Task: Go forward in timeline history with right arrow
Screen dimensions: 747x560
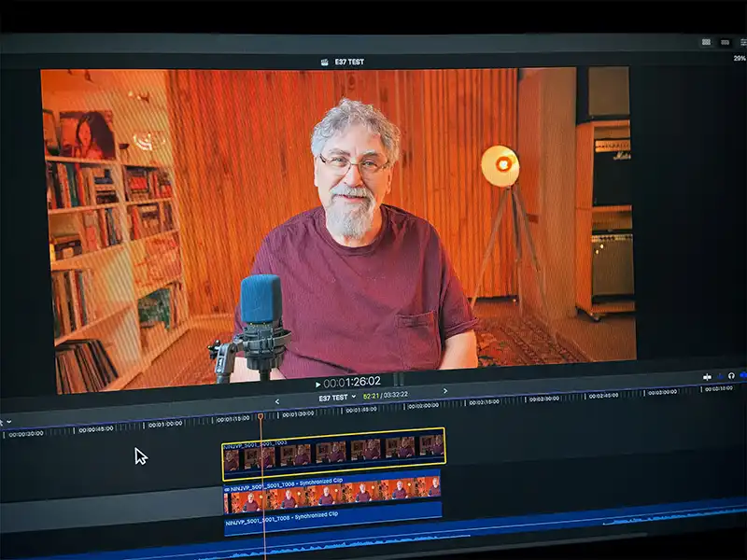Action: click(x=444, y=391)
